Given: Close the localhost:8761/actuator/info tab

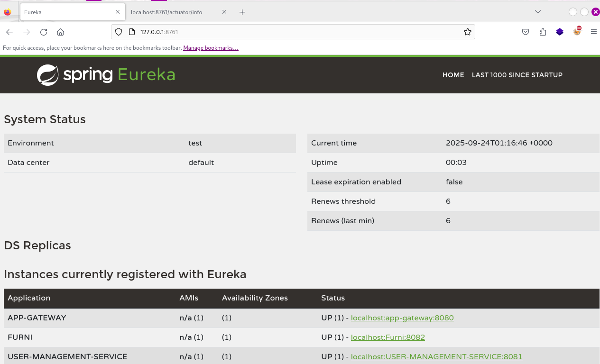Looking at the screenshot, I should [x=224, y=12].
